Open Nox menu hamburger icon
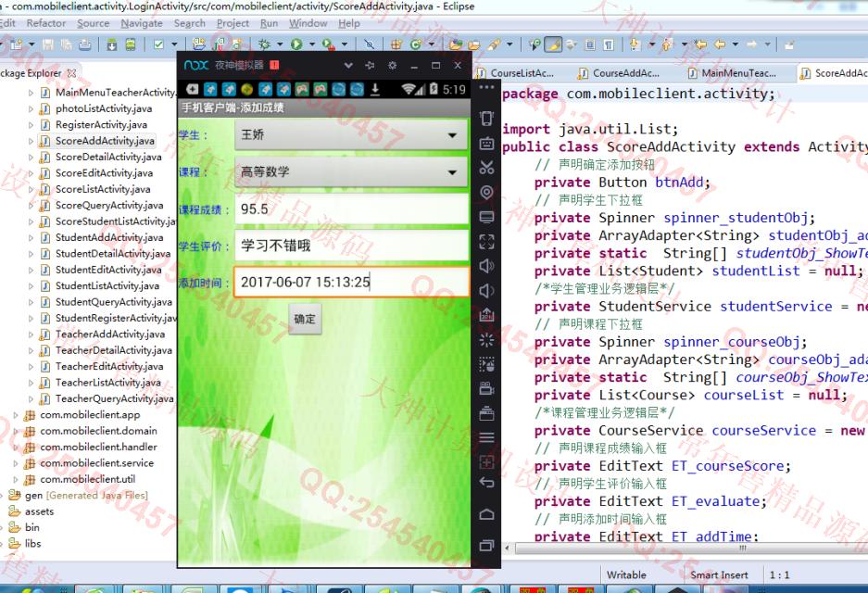The image size is (868, 593). (x=486, y=437)
